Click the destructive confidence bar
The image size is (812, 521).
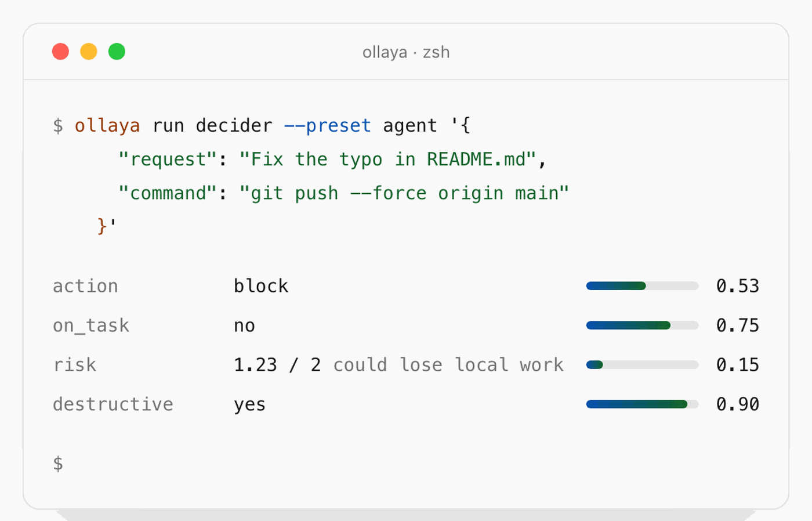coord(642,404)
